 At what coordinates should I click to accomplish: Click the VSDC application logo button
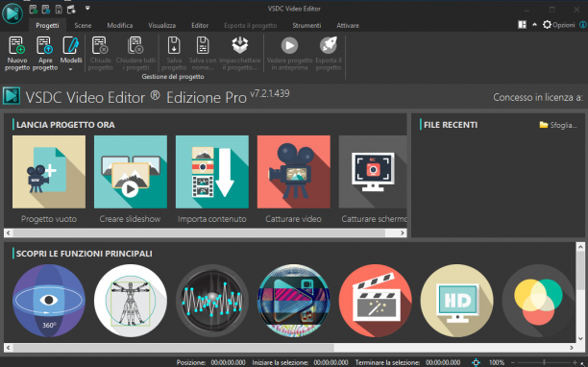(x=12, y=13)
